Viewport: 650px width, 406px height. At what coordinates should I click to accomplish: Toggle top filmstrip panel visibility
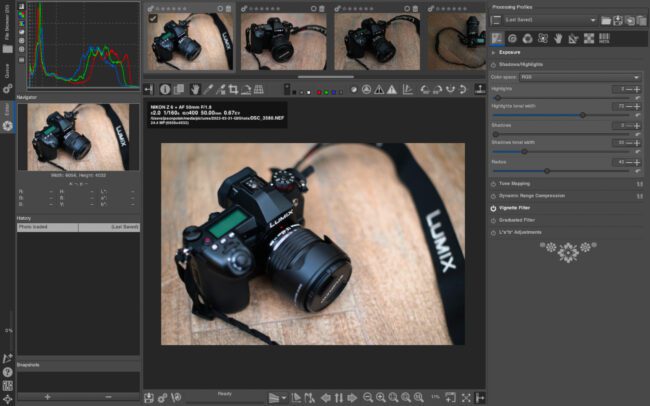point(480,89)
